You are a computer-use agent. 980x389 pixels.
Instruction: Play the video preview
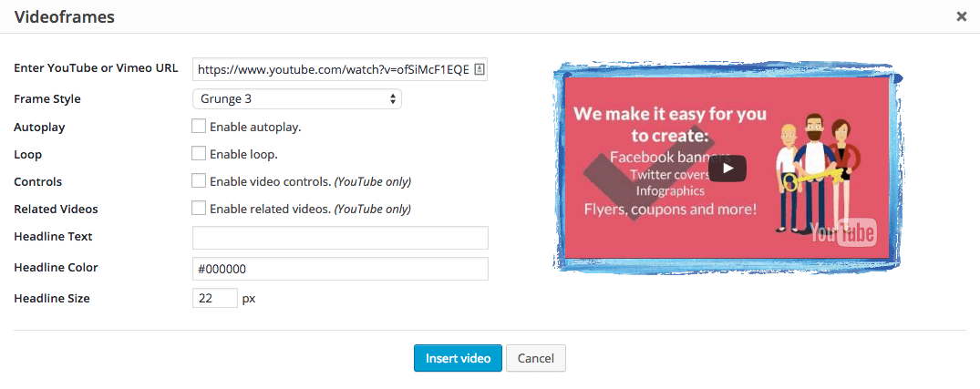727,168
